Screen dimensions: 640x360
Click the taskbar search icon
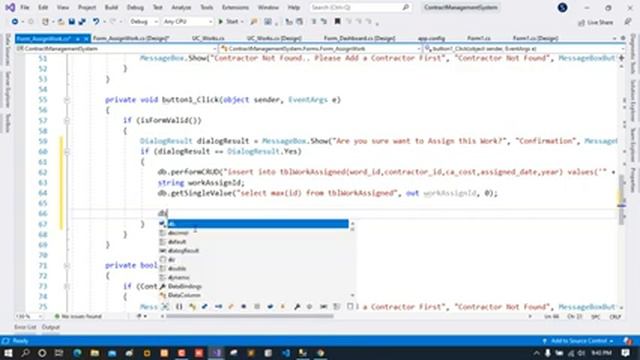[x=25, y=353]
